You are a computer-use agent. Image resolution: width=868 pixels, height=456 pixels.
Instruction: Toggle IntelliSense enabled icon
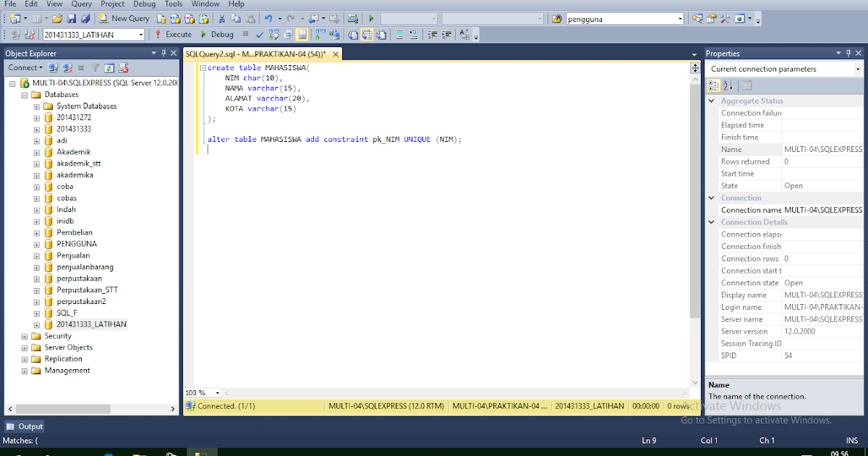click(x=302, y=34)
